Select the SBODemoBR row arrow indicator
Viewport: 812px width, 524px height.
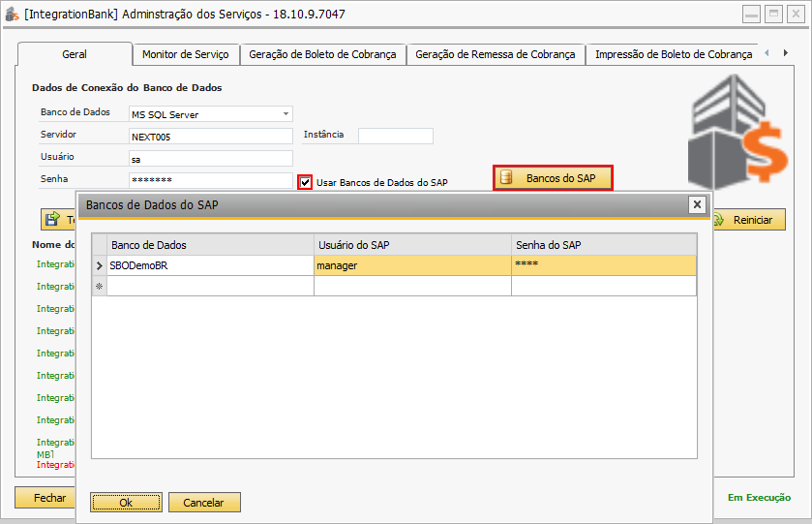click(x=100, y=265)
